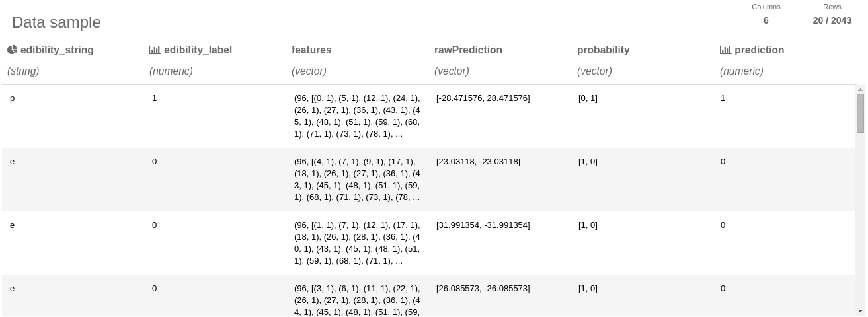Select the probability column header
868x317 pixels.
603,50
